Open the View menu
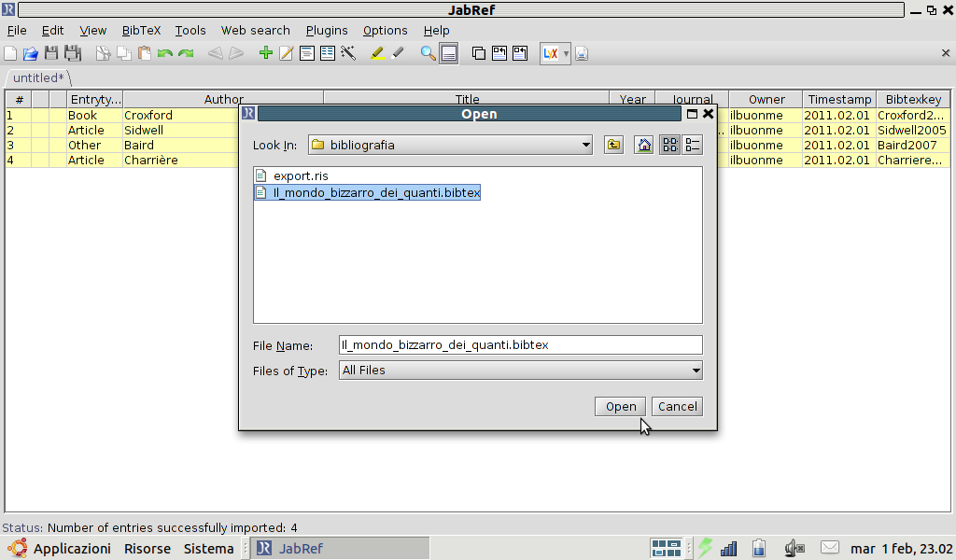 [x=92, y=31]
